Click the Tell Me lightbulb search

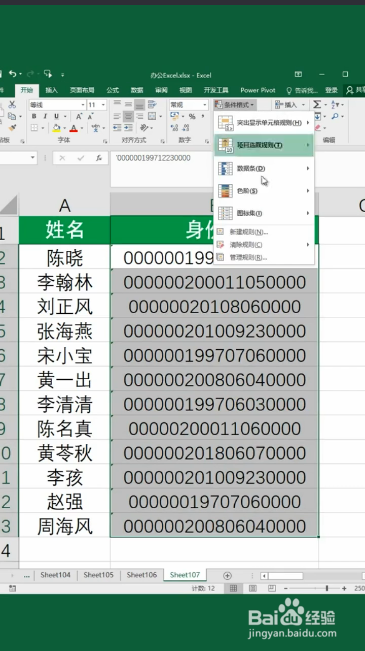click(302, 90)
